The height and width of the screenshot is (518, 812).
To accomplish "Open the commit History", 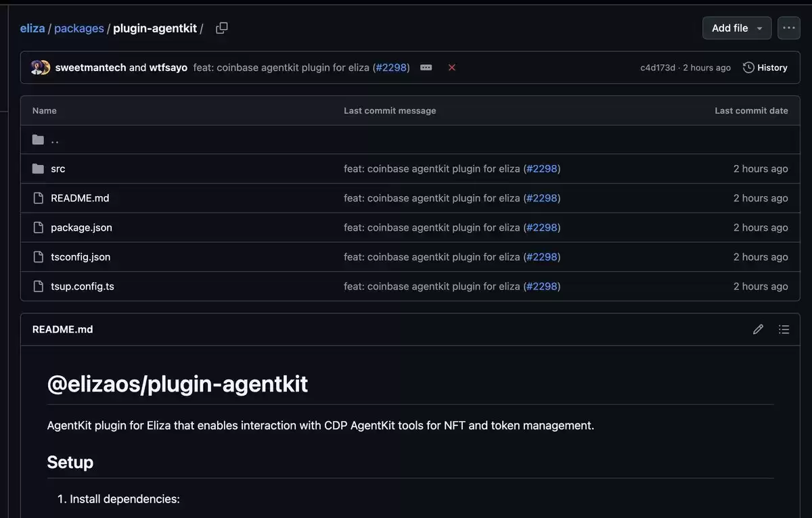I will [765, 68].
